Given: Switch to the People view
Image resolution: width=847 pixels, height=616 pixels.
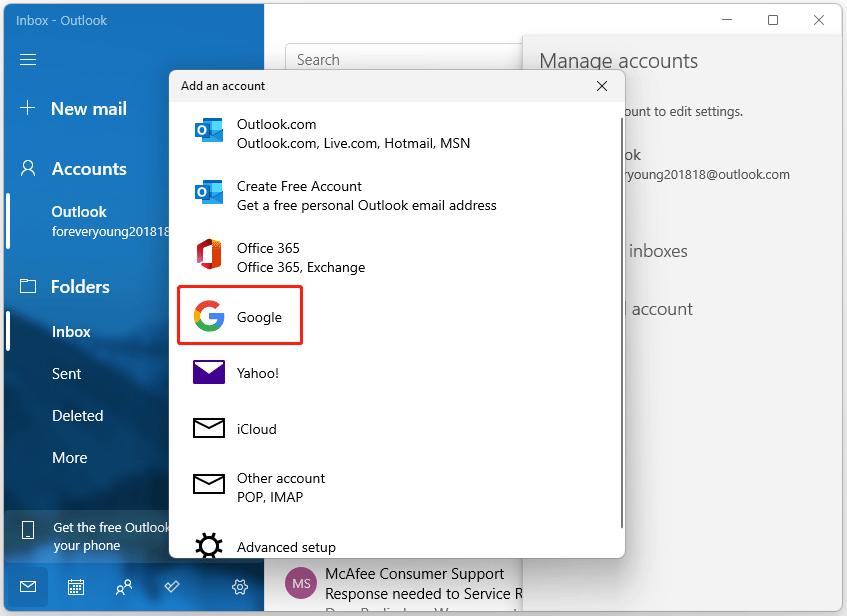Looking at the screenshot, I should click(124, 587).
